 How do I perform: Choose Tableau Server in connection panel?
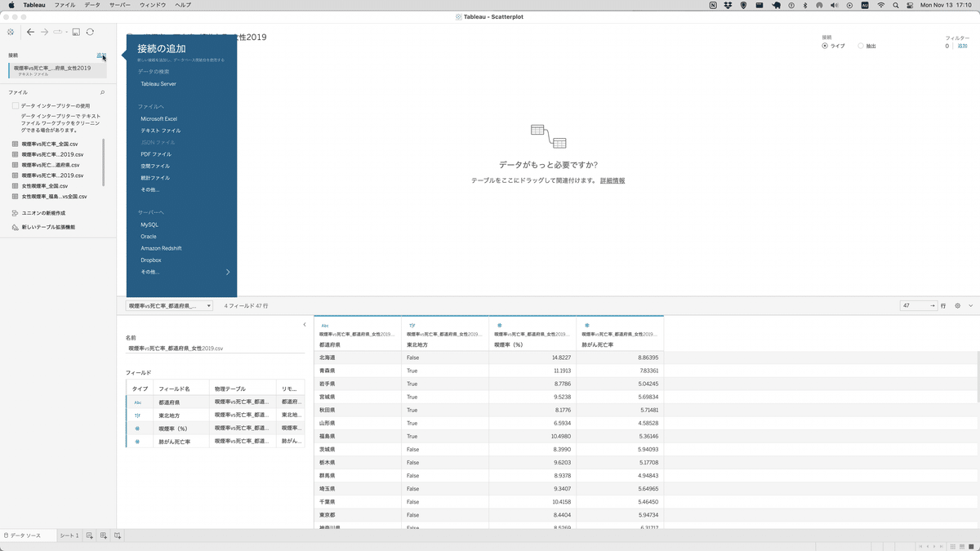(158, 84)
